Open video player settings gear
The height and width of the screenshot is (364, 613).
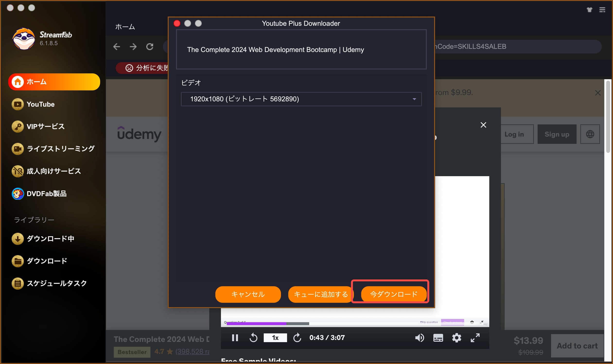click(x=456, y=338)
